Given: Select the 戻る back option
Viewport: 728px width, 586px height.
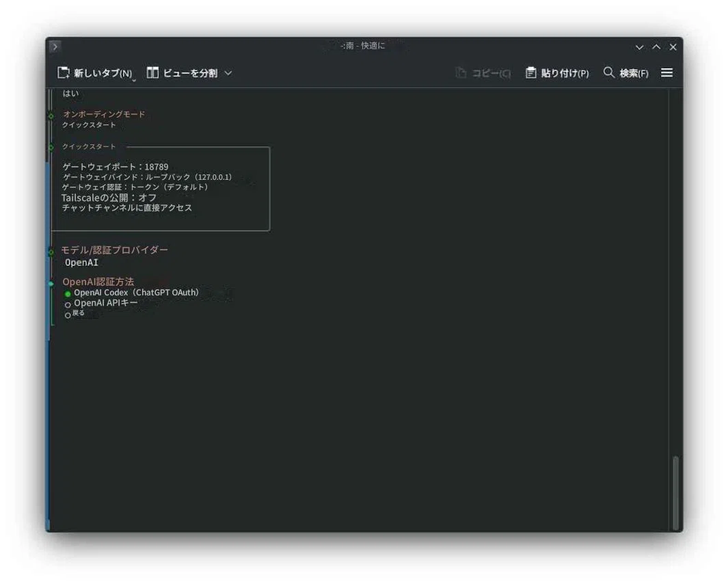Looking at the screenshot, I should click(75, 314).
